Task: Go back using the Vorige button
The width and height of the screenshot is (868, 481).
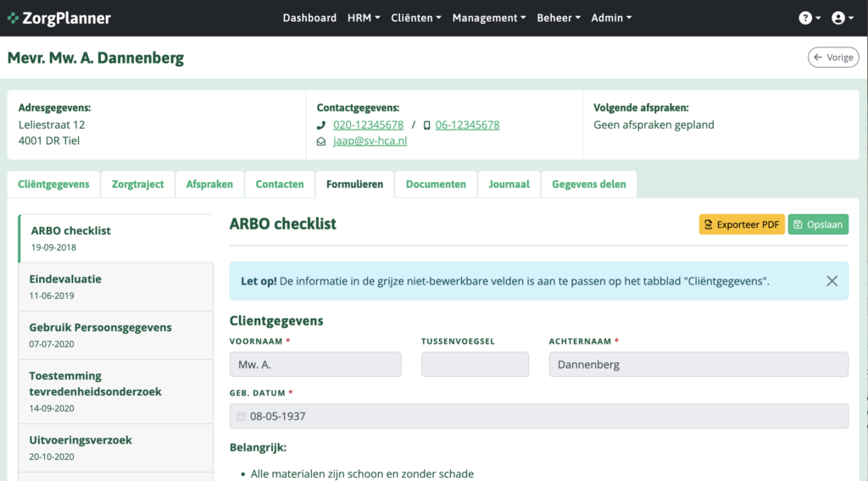Action: point(833,58)
